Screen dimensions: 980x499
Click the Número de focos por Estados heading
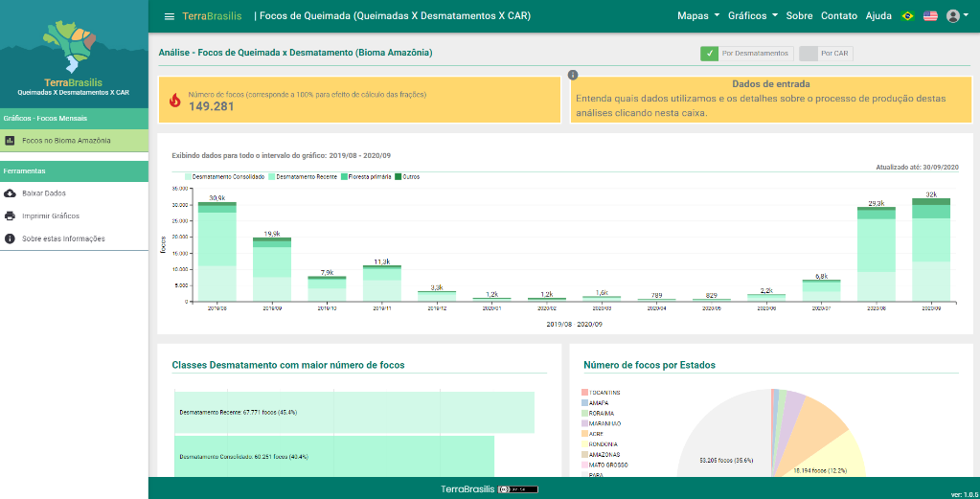click(x=650, y=365)
